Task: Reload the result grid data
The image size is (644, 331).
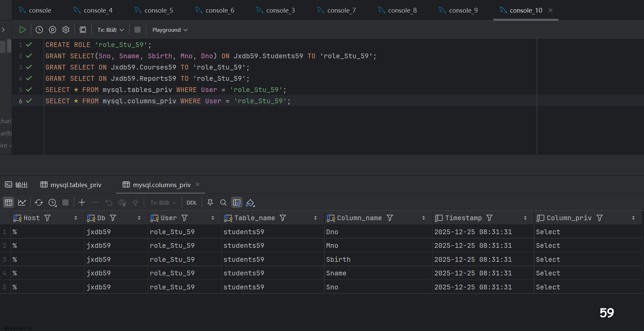Action: [39, 203]
